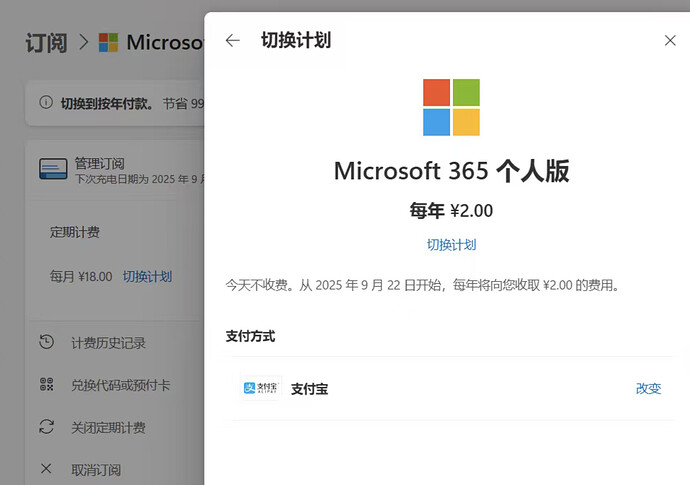Image resolution: width=690 pixels, height=485 pixels.
Task: Go to 订阅 in the breadcrumb
Action: pos(46,42)
